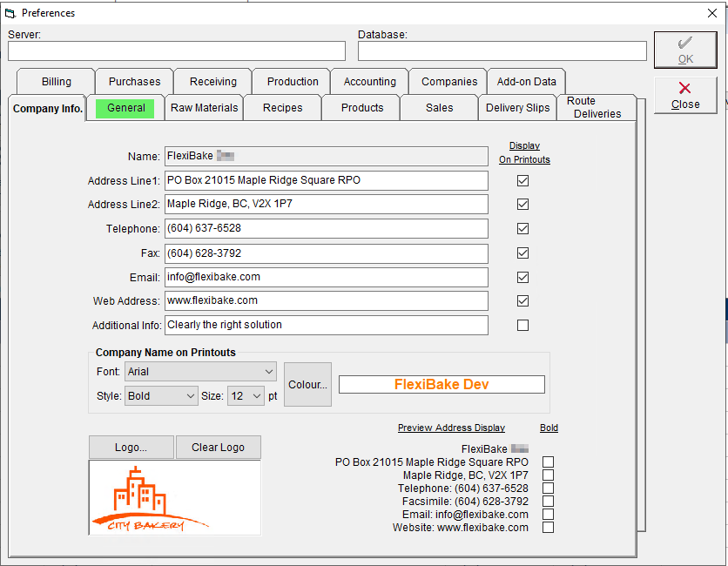Click preview text Email: info@flexibake.com
Viewport: 728px width, 566px height.
[465, 515]
